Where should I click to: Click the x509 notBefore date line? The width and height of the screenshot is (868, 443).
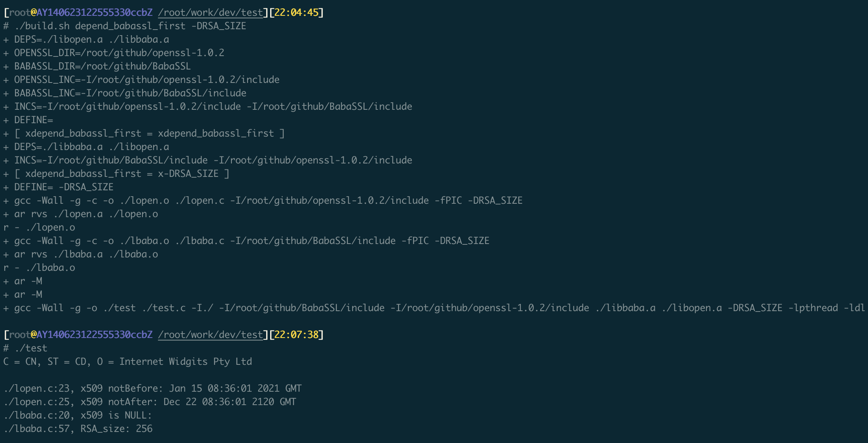point(152,389)
